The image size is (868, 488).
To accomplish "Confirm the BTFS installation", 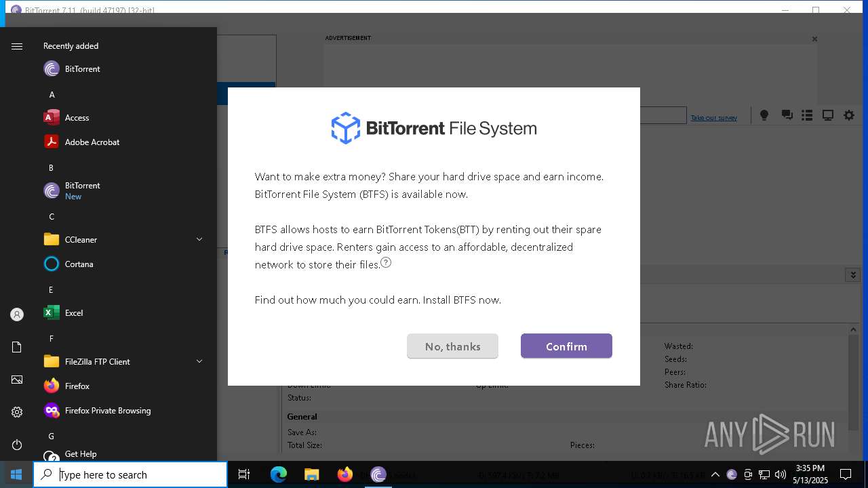I will coord(566,346).
